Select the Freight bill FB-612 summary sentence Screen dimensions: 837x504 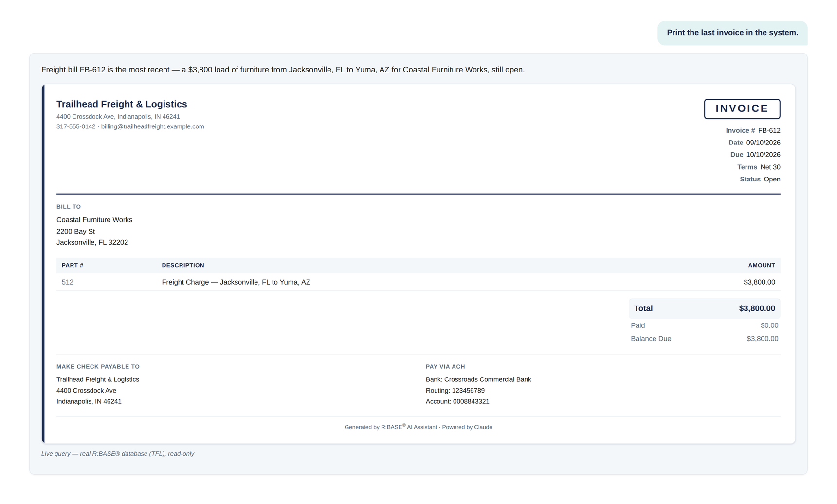coord(283,70)
